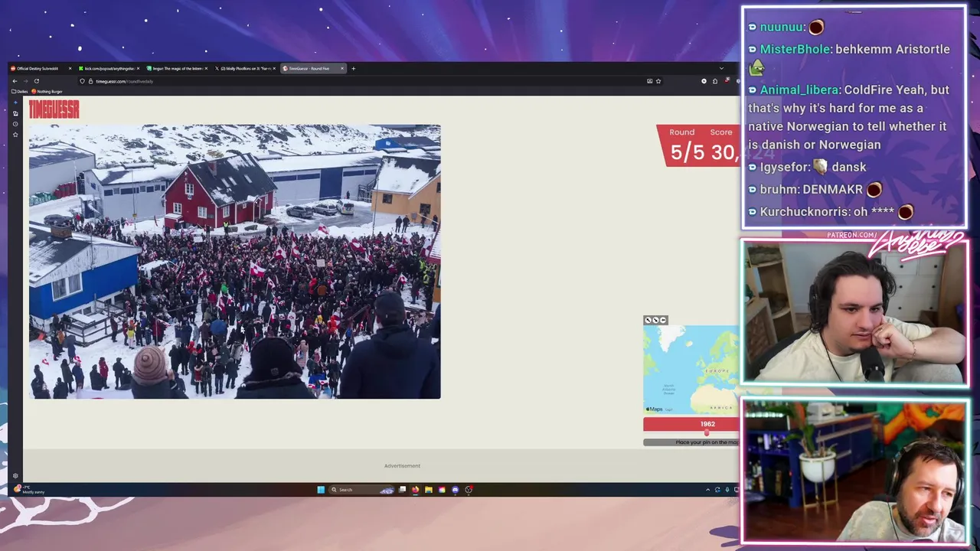Click the taskbar Search box
Viewport: 980px width, 551px height.
(x=361, y=490)
